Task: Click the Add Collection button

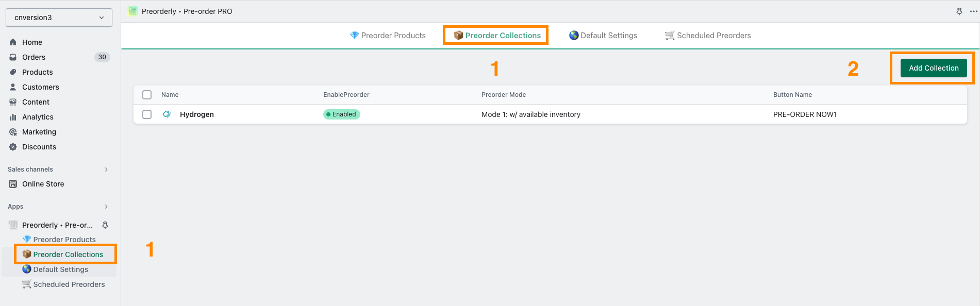Action: coord(933,68)
